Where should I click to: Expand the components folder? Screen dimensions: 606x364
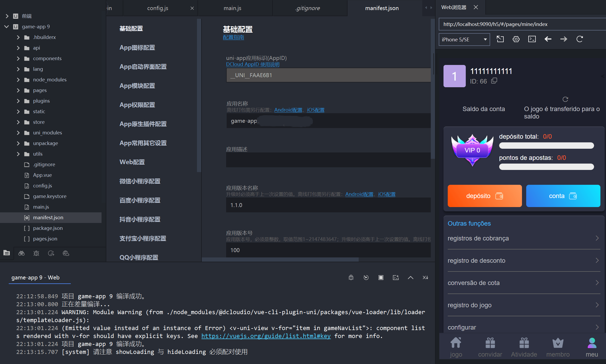[x=18, y=59]
